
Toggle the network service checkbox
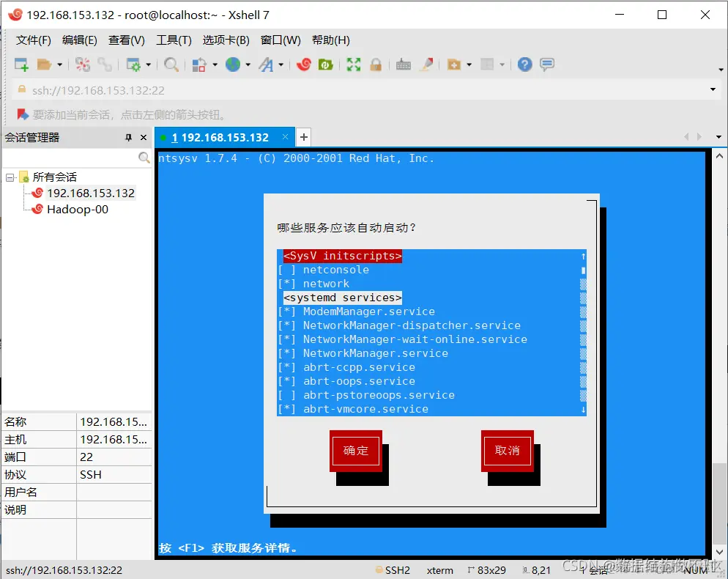(x=286, y=284)
